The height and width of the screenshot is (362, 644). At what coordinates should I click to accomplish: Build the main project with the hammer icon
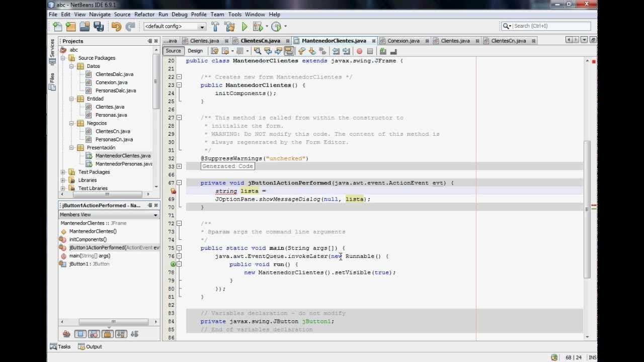(x=215, y=27)
